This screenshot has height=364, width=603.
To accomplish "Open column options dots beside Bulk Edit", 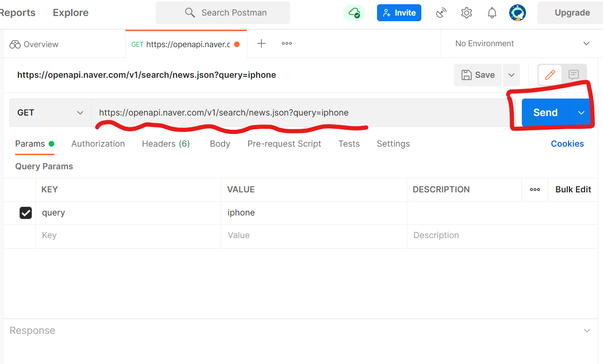I will (x=535, y=190).
